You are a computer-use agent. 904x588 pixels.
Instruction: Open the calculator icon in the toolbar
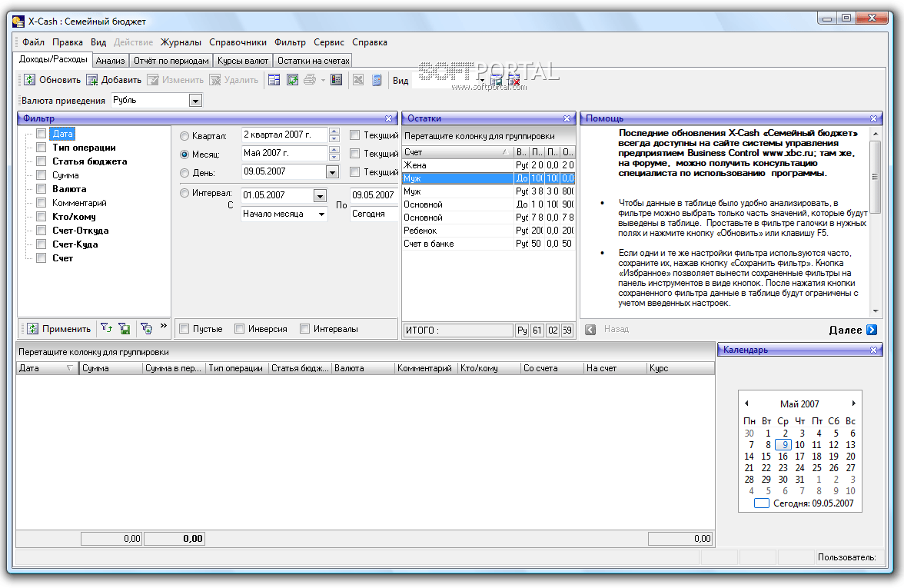click(377, 80)
